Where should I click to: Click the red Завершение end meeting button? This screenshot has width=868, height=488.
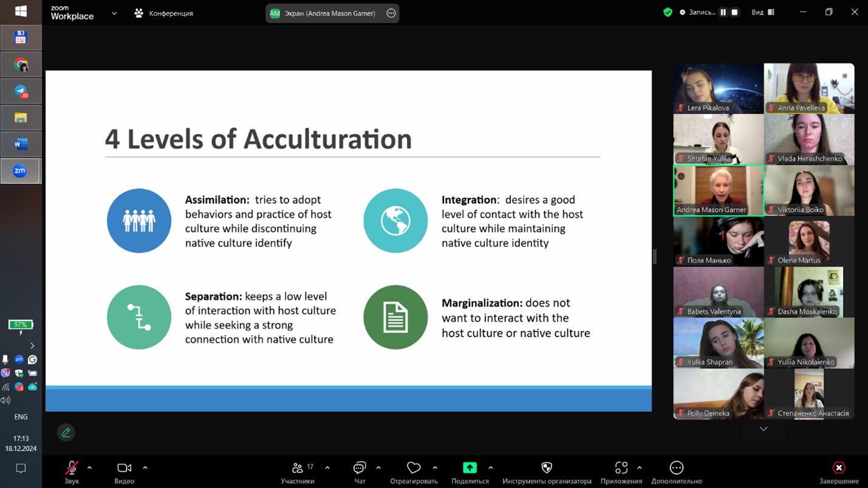(x=839, y=472)
